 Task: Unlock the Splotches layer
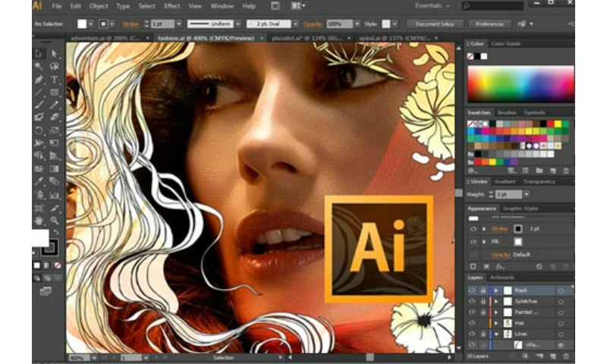(483, 301)
